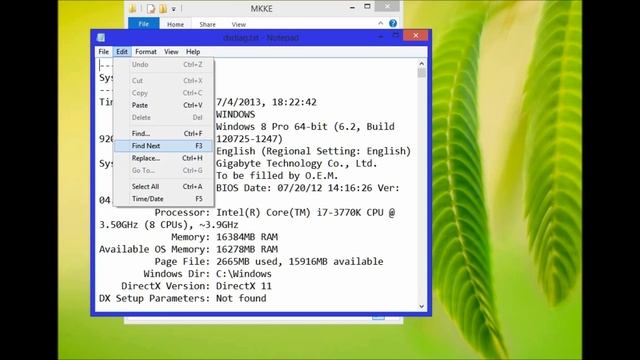Click the text '7/4/2013, 18:22:42'
This screenshot has height=360, width=640.
(x=266, y=102)
